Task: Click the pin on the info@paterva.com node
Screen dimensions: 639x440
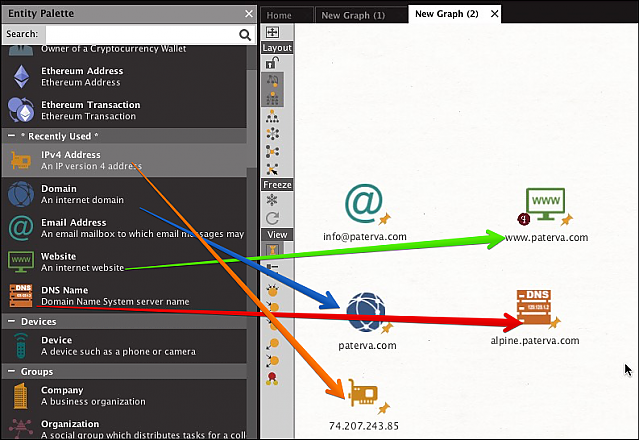Action: [x=384, y=219]
